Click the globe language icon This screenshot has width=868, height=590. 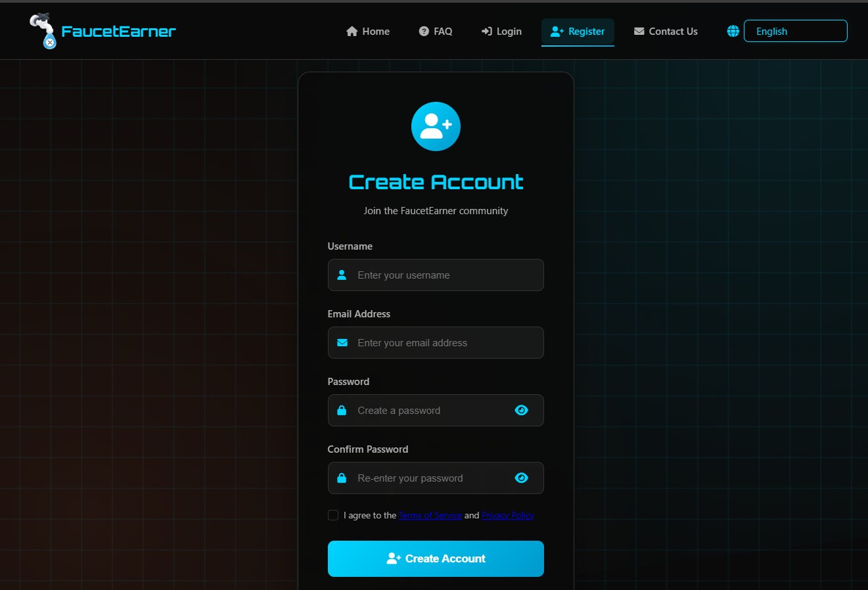click(733, 31)
